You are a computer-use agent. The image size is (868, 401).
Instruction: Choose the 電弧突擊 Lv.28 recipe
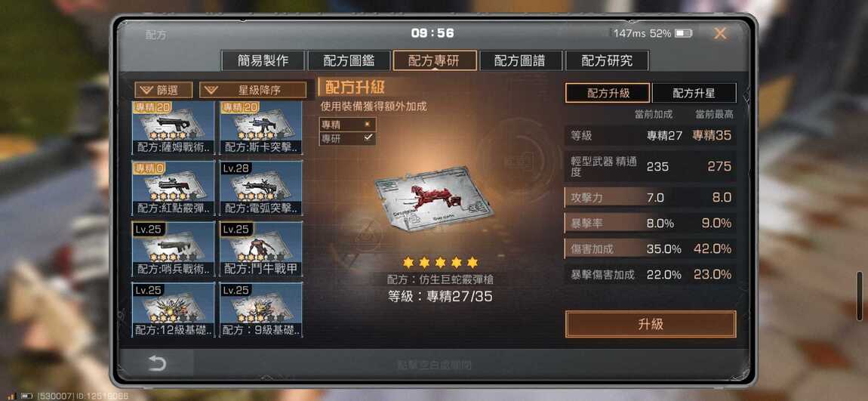click(x=261, y=188)
